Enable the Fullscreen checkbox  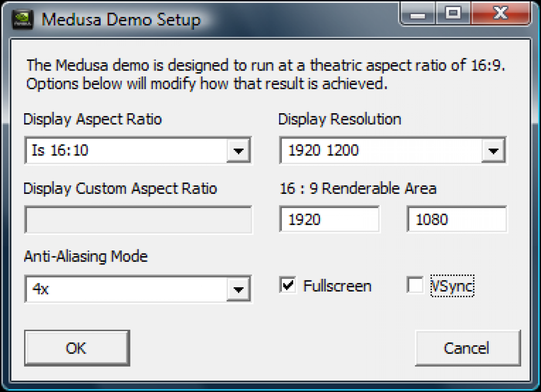pyautogui.click(x=288, y=285)
